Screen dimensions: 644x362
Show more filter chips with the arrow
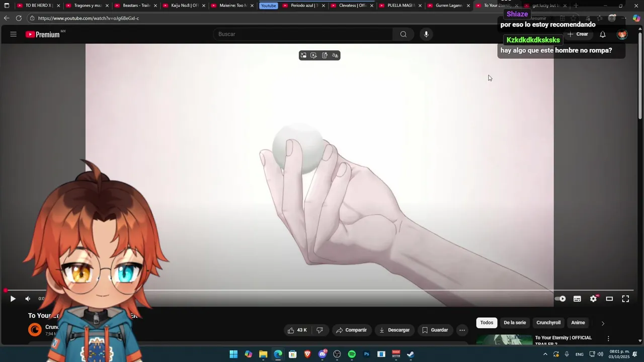pos(603,323)
